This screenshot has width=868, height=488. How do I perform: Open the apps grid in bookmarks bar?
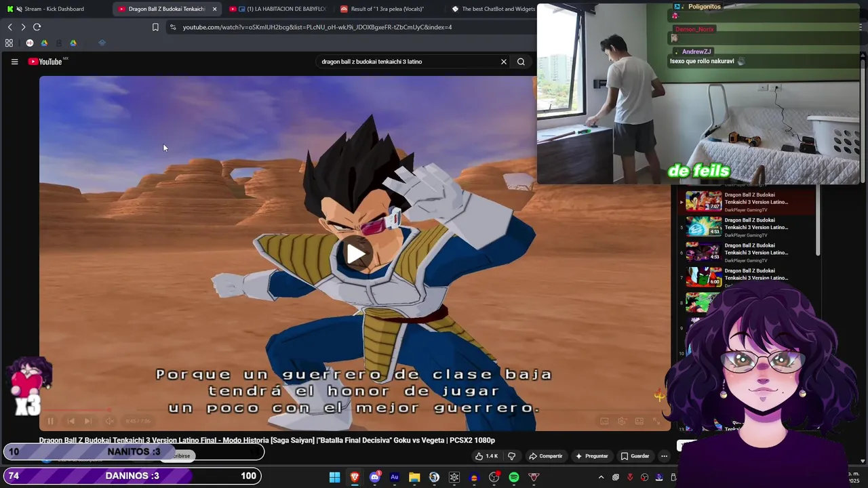pyautogui.click(x=9, y=43)
